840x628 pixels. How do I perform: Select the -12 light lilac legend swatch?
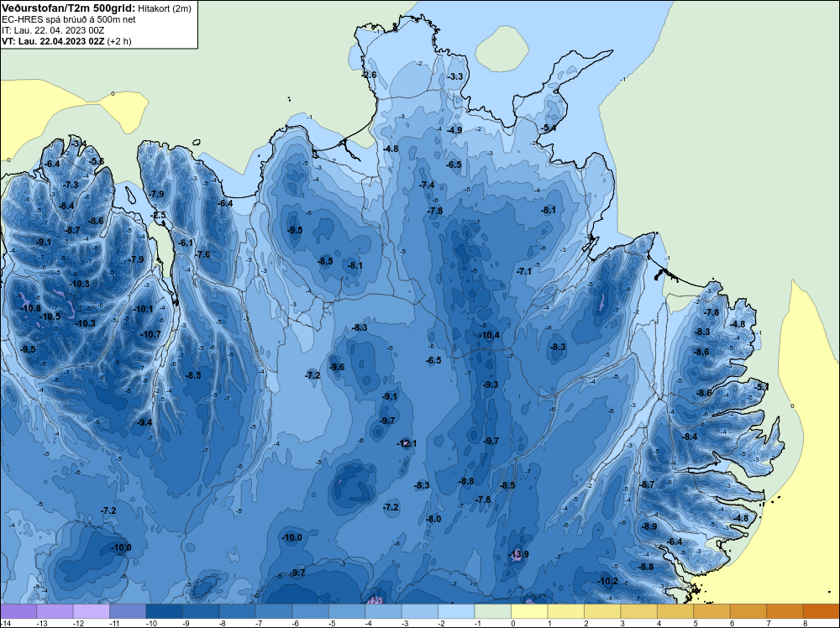[x=91, y=611]
